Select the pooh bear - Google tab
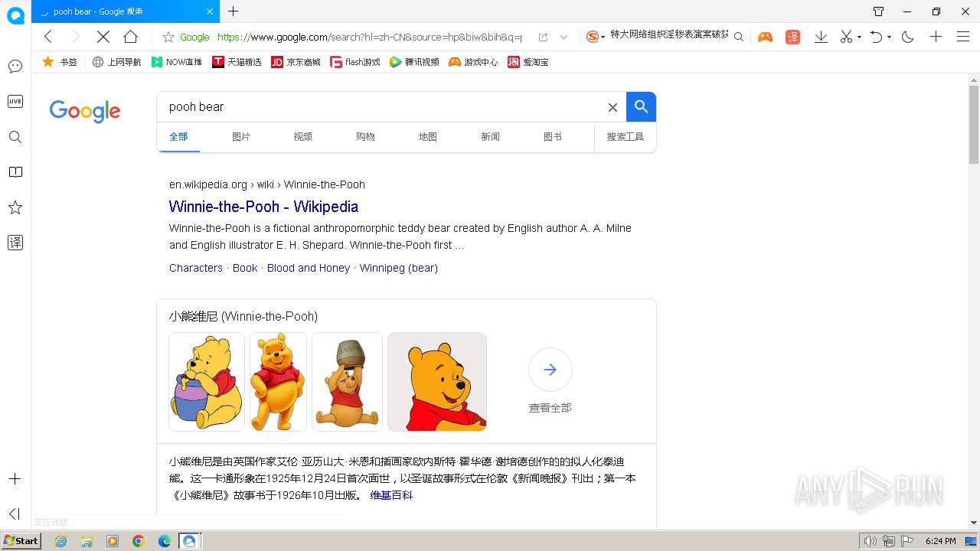980x551 pixels. [125, 11]
